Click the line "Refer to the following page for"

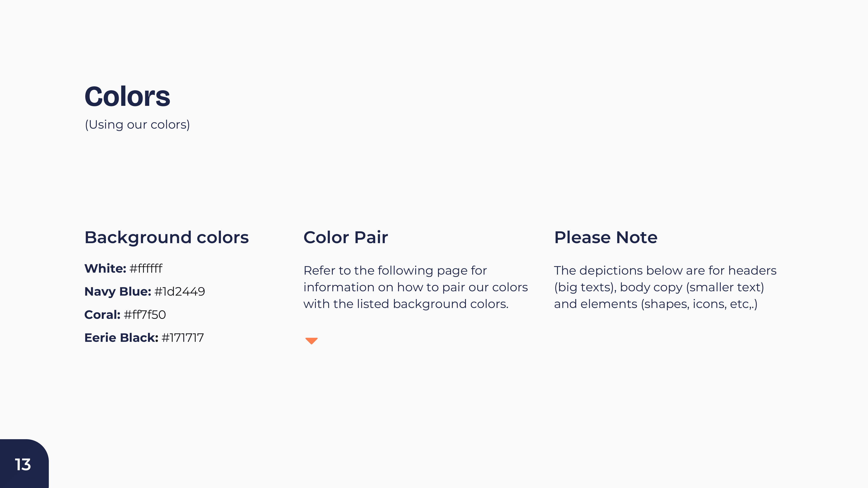[x=395, y=270]
